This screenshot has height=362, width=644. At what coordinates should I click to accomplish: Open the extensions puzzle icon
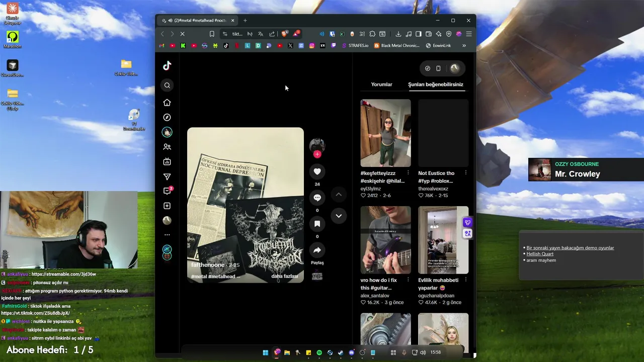coord(372,34)
